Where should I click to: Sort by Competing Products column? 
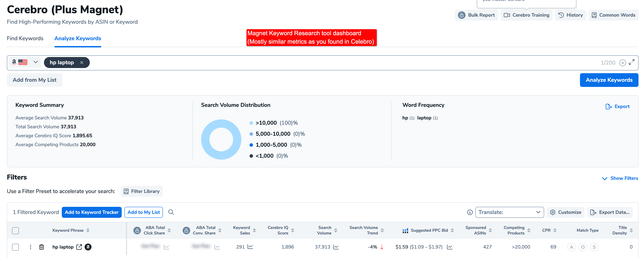point(529,230)
